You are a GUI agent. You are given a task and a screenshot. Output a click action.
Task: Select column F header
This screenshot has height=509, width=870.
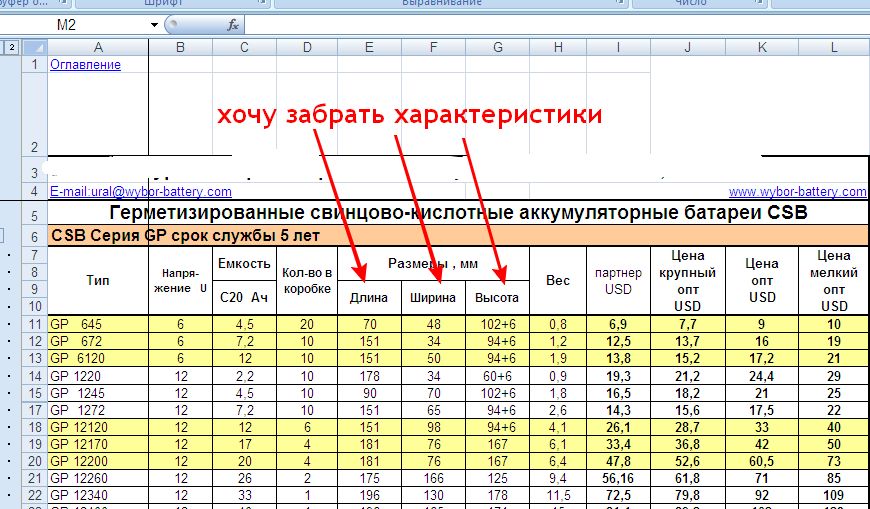(x=433, y=48)
